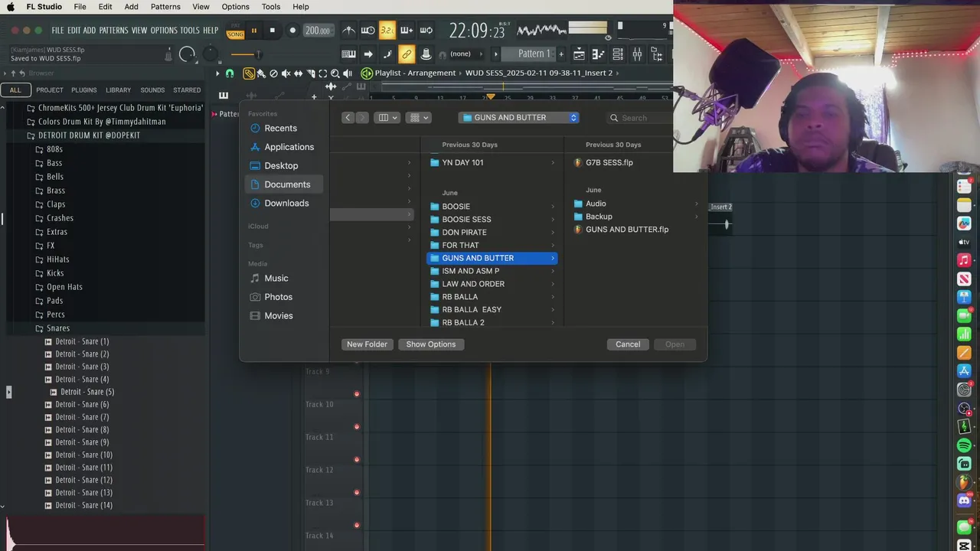Go back with the dialog back arrow
Screen dimensions: 980x551
[348, 118]
